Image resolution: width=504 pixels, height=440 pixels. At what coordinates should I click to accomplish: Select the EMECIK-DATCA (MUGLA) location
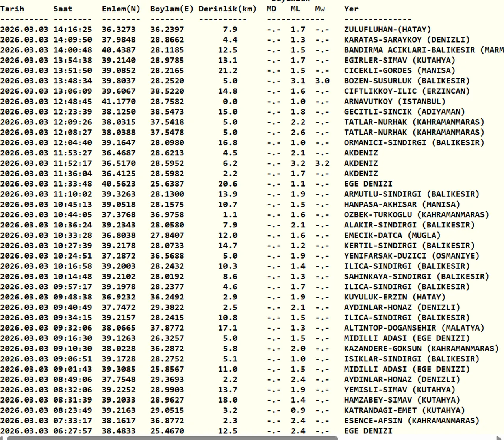pyautogui.click(x=392, y=235)
